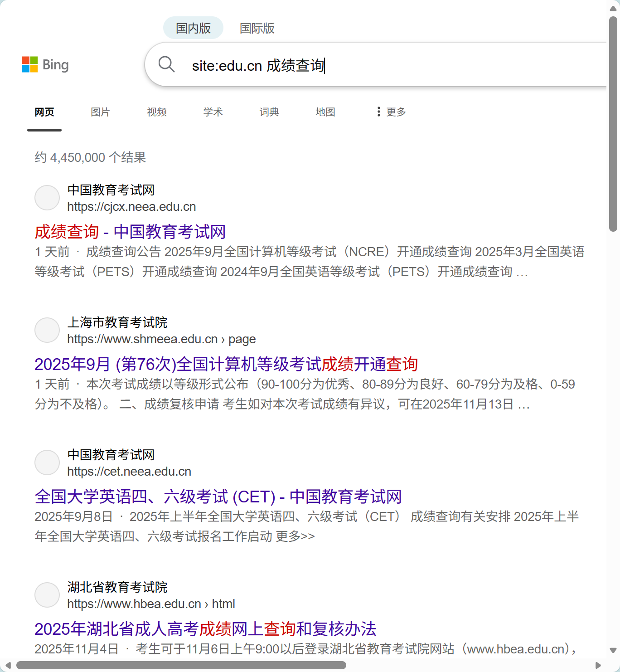Open the 视频 tab
The image size is (620, 672).
coord(157,112)
